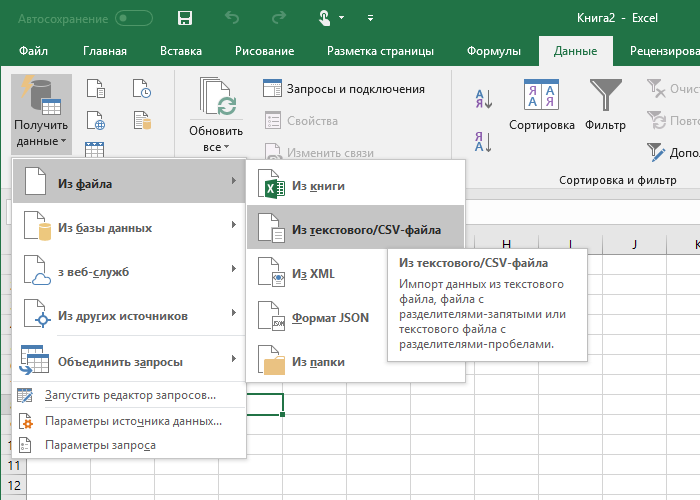Image resolution: width=700 pixels, height=500 pixels.
Task: Click the gear icon of Параметры источника данных
Action: coord(25,421)
